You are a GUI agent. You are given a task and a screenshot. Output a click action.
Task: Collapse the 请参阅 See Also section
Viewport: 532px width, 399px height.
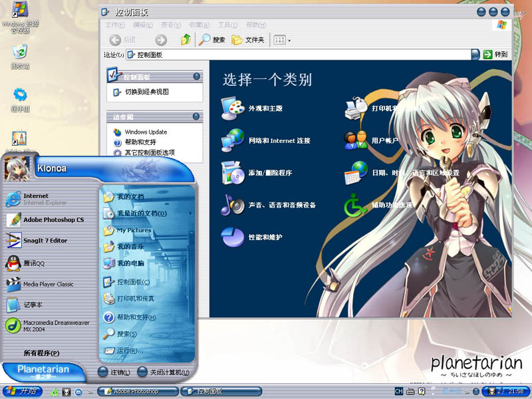click(x=196, y=116)
